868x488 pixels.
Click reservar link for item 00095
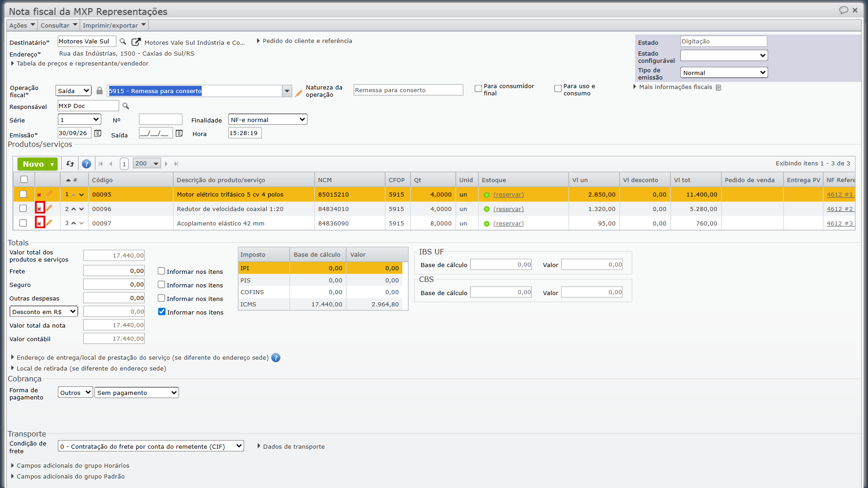pos(509,195)
